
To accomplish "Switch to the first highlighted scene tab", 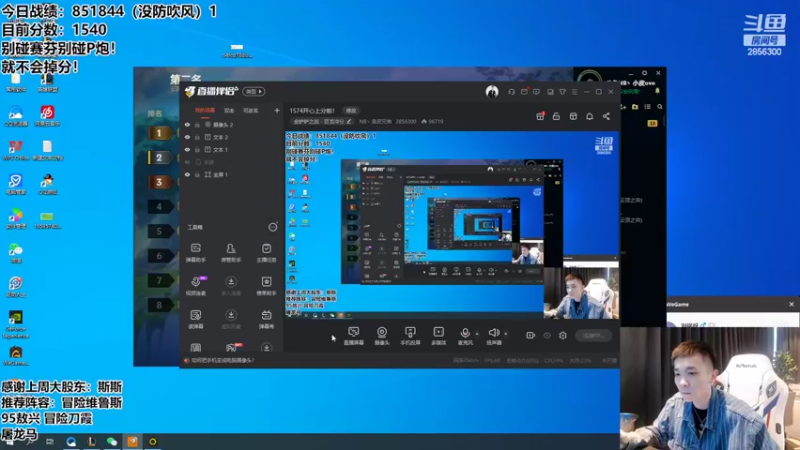I will click(205, 110).
